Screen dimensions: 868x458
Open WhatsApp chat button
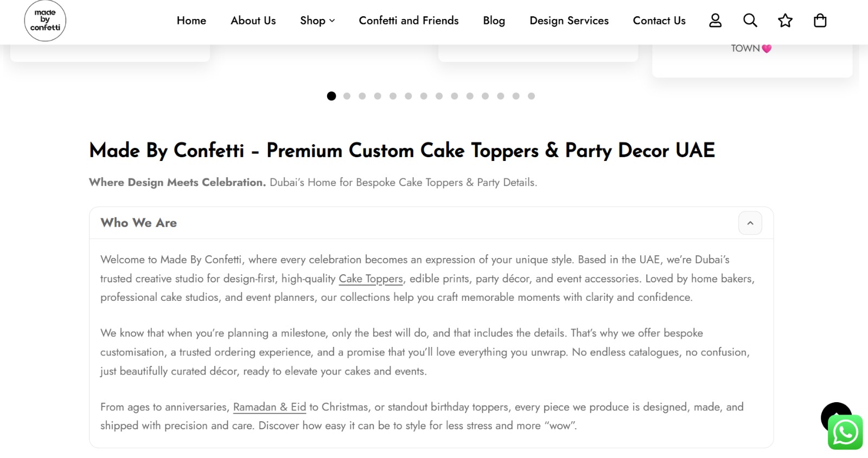click(x=845, y=433)
